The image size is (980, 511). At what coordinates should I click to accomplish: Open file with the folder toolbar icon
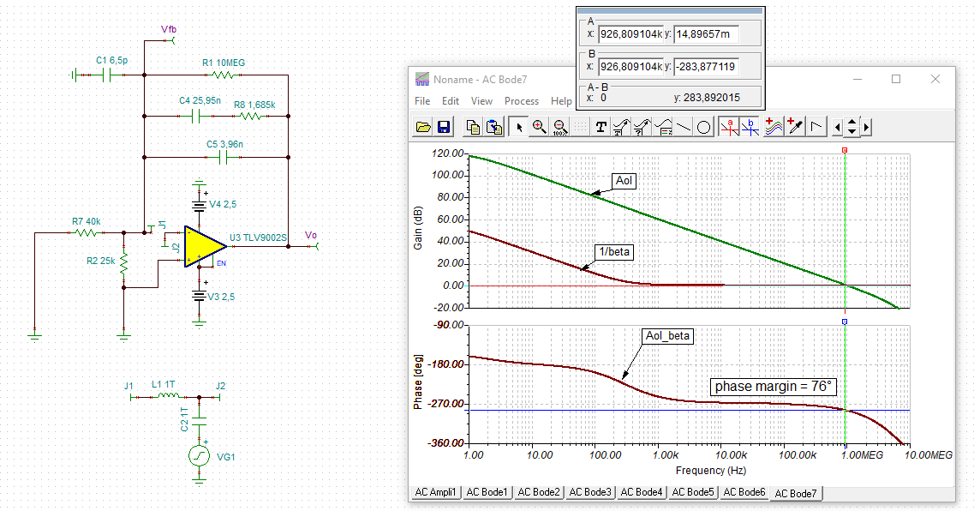(x=423, y=127)
